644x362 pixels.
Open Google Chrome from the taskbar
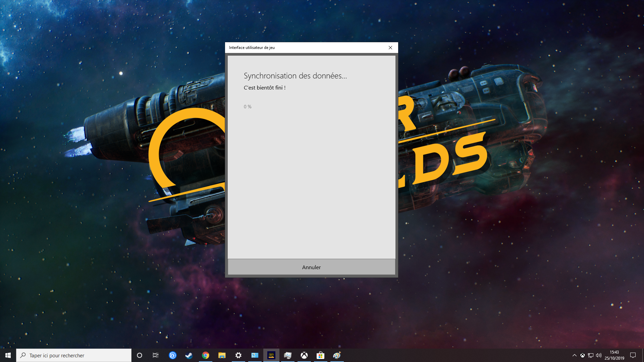[x=205, y=355]
